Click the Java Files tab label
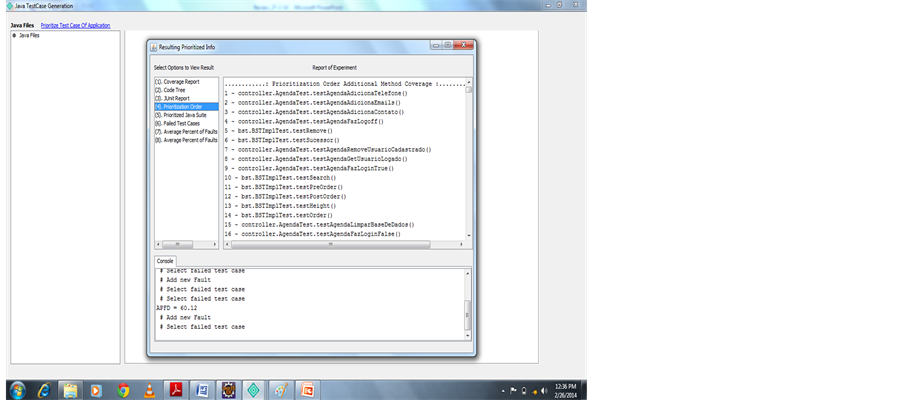This screenshot has width=902, height=400. (x=22, y=25)
